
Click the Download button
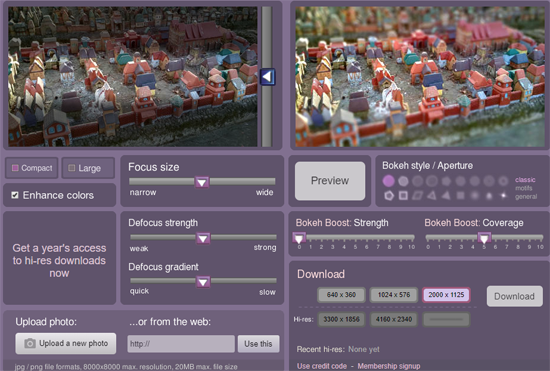click(x=515, y=296)
